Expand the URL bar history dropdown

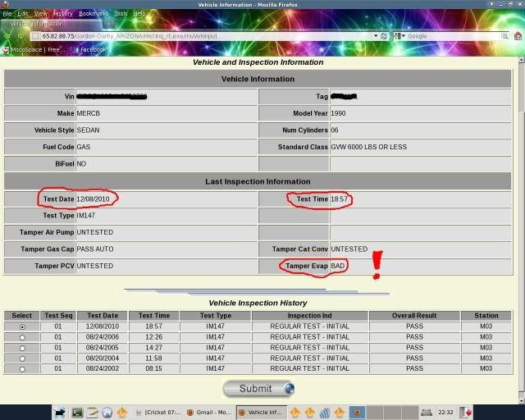376,36
